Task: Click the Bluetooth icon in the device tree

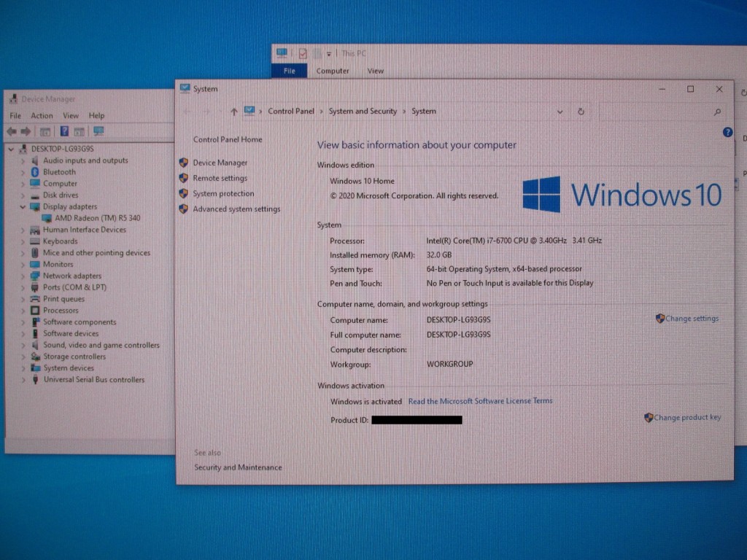Action: 34,172
